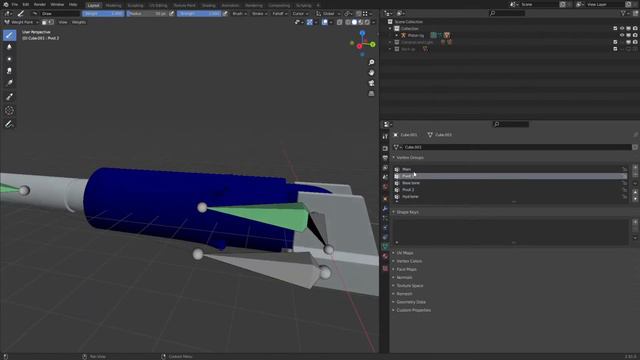Open Object Data properties tab (green triangle)
The width and height of the screenshot is (640, 360).
[385, 247]
